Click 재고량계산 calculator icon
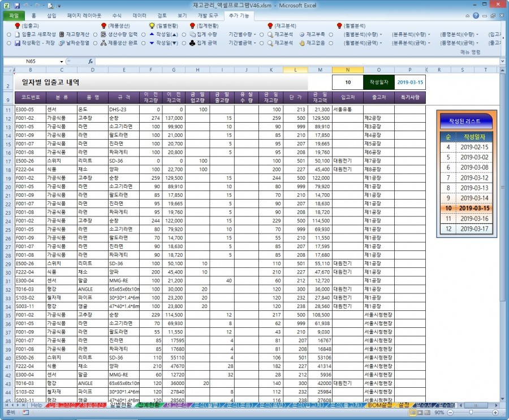This screenshot has height=420, width=509. (61, 34)
